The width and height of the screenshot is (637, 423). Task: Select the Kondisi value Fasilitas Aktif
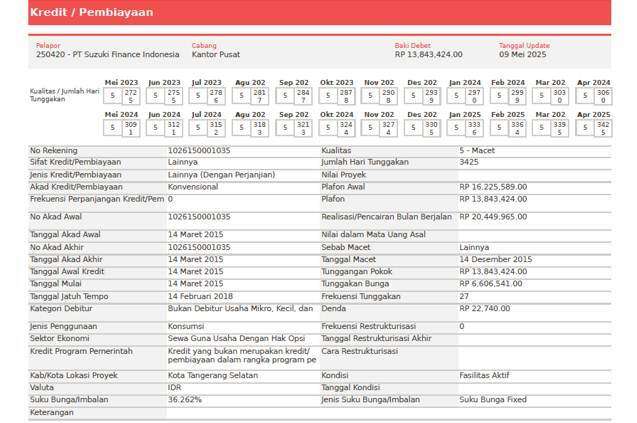484,375
